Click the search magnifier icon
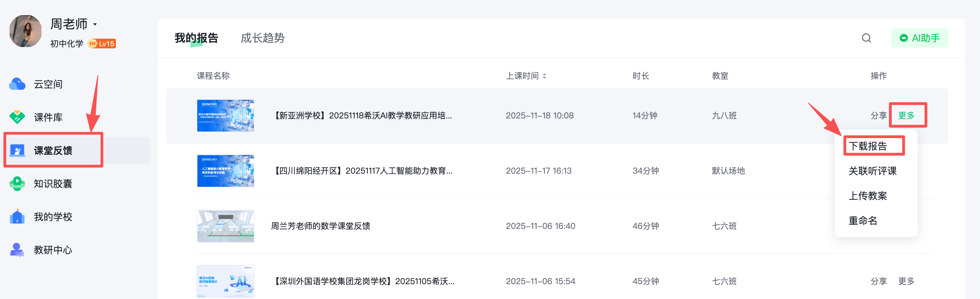Image resolution: width=980 pixels, height=299 pixels. [866, 38]
